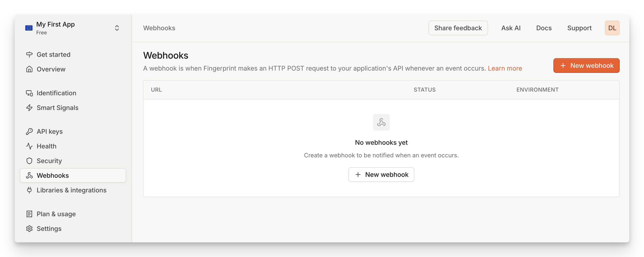Click the Share feedback button
The width and height of the screenshot is (644, 257).
pos(458,28)
